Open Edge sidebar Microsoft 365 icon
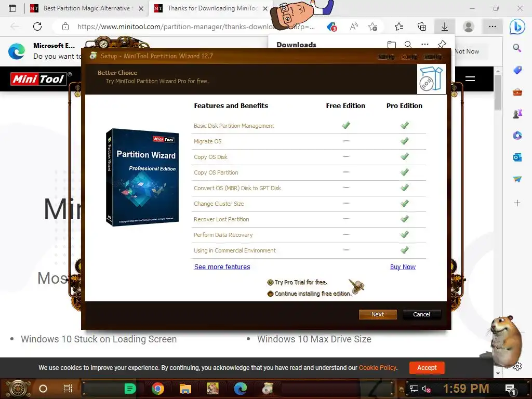This screenshot has width=532, height=399. tap(517, 136)
